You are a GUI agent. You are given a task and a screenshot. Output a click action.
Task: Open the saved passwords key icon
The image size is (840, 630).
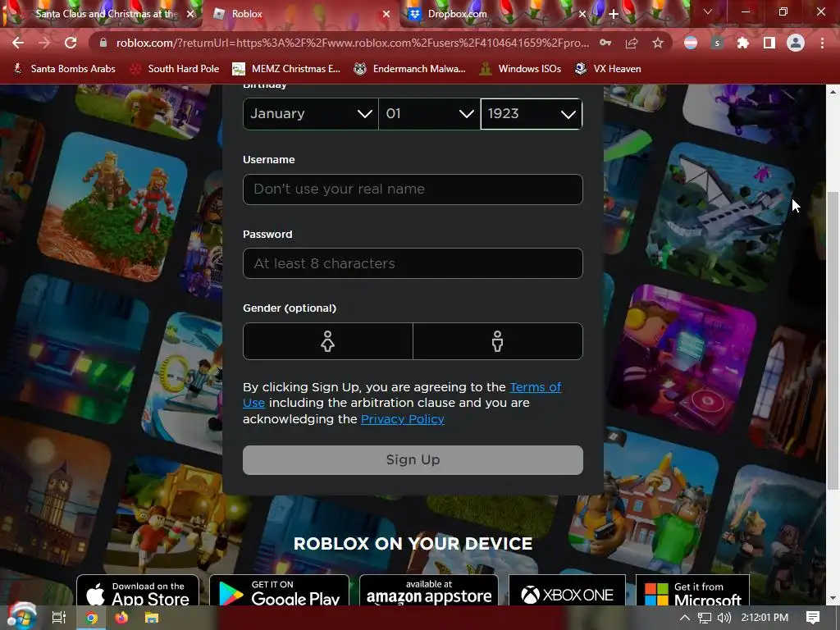point(605,43)
